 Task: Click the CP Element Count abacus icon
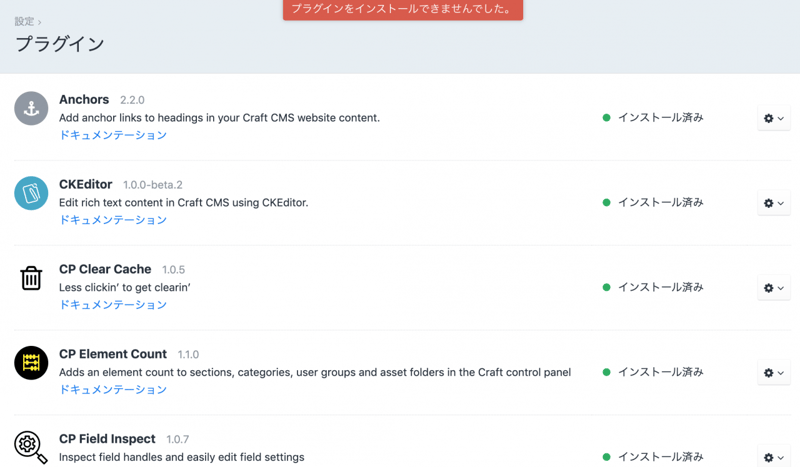click(x=31, y=363)
